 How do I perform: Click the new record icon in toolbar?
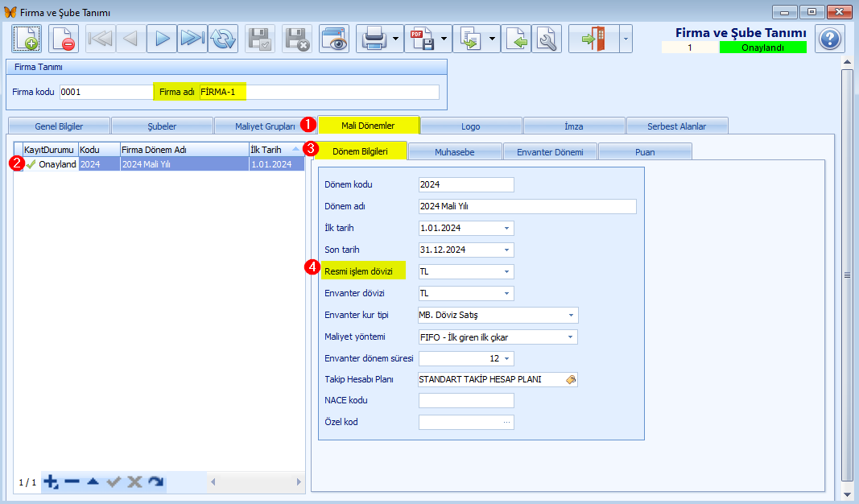[26, 39]
